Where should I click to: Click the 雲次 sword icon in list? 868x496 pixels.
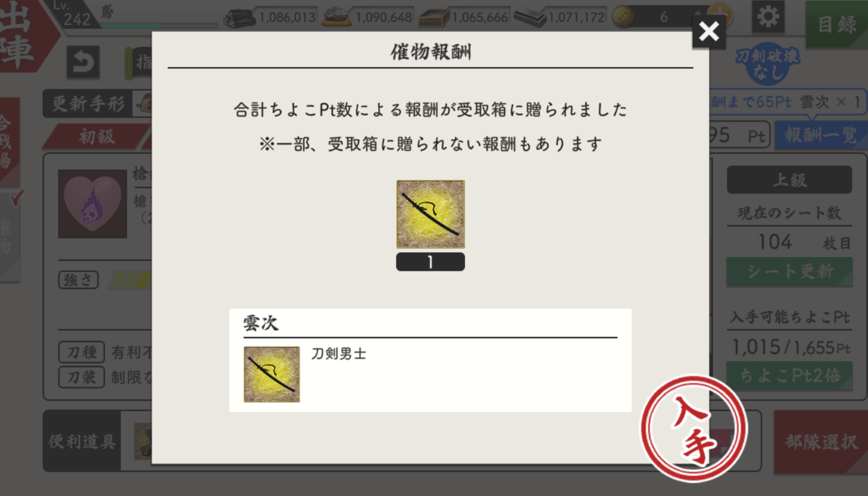point(272,374)
